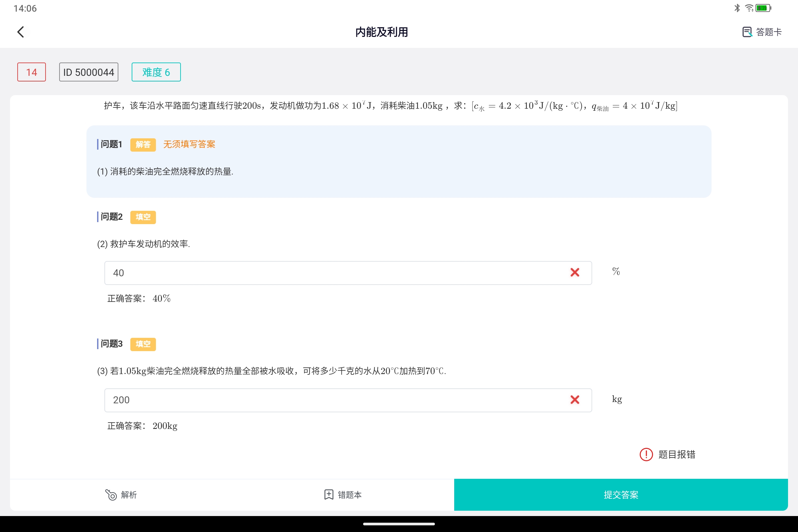Viewport: 798px width, 532px height.
Task: Open the question number 14 badge
Action: [x=31, y=72]
